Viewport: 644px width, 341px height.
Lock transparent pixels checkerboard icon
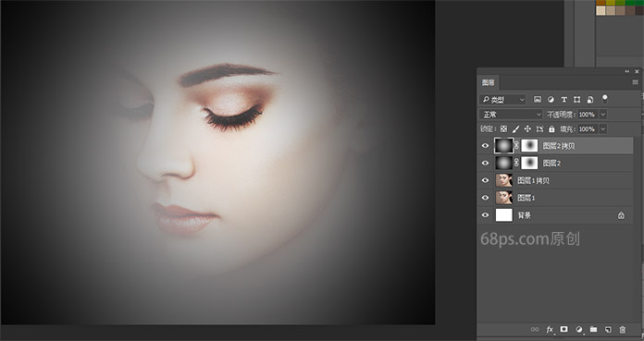click(x=503, y=128)
